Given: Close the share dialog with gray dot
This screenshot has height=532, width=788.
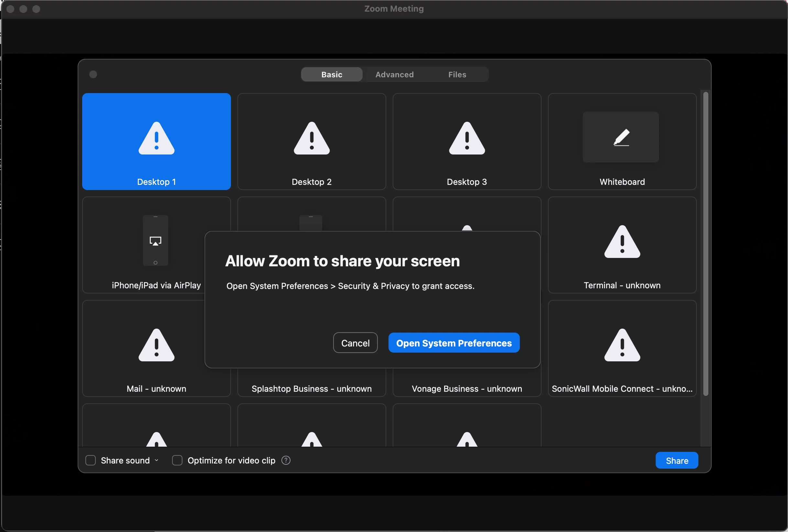Looking at the screenshot, I should click(93, 75).
